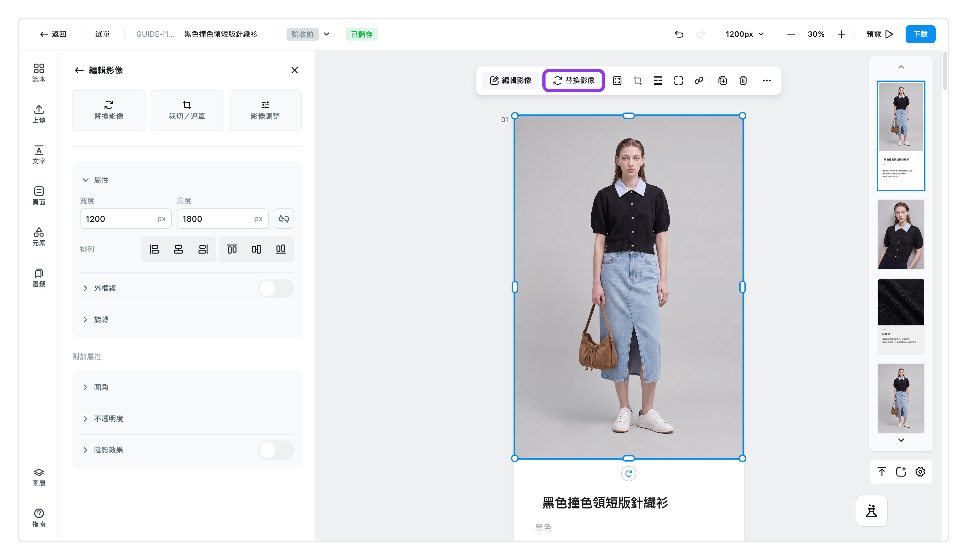Select the 裁切／遮罩 crop tab button
This screenshot has width=967, height=560.
[187, 111]
